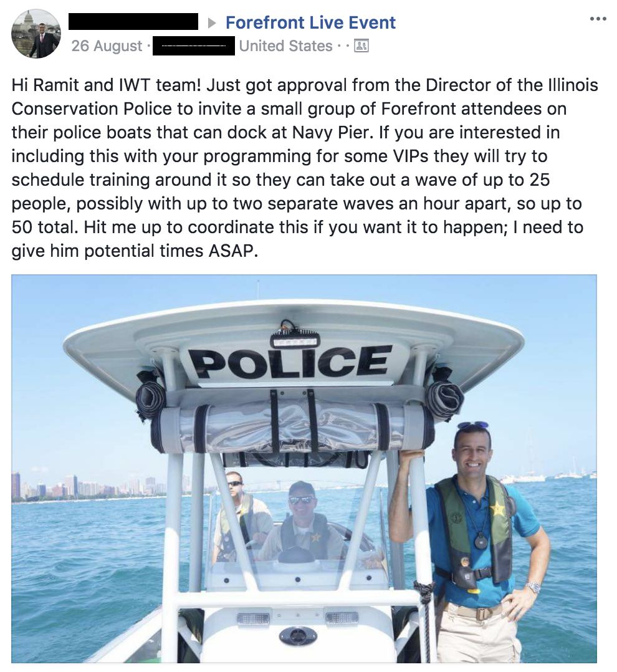Click the United States location text

tap(286, 46)
